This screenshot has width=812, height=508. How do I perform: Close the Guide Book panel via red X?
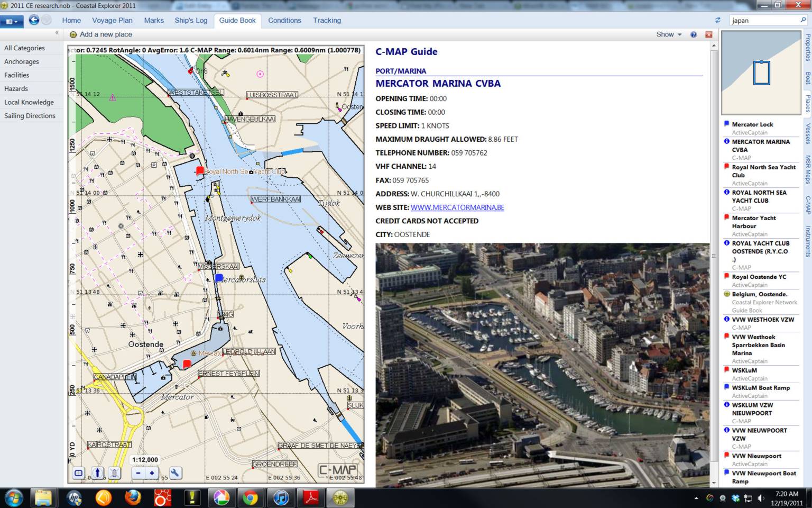click(x=709, y=34)
